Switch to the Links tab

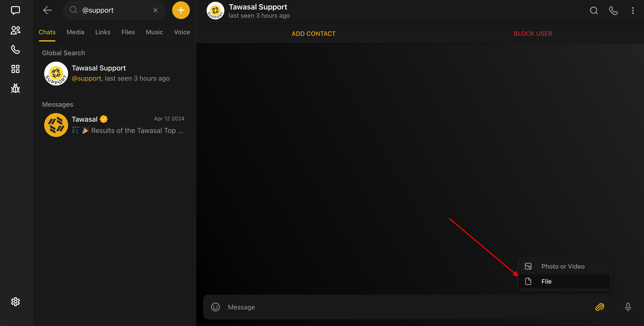click(103, 32)
